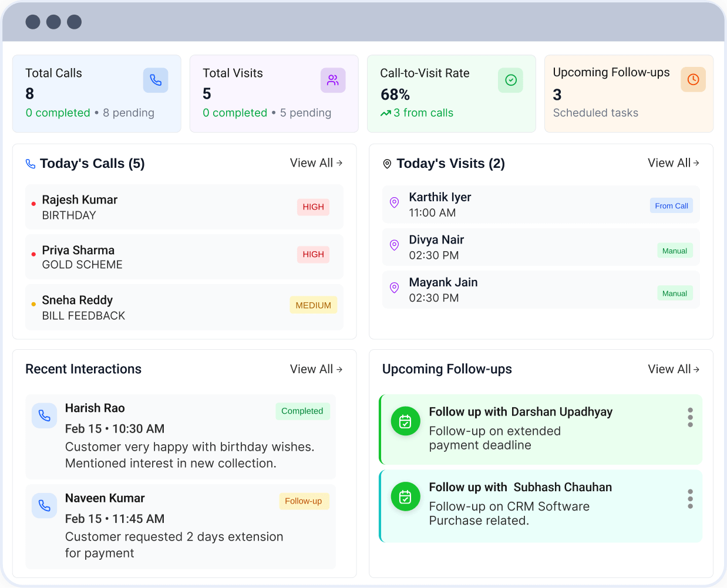
Task: Click the calendar icon for Darshan Upadhyay follow-up
Action: pyautogui.click(x=405, y=421)
